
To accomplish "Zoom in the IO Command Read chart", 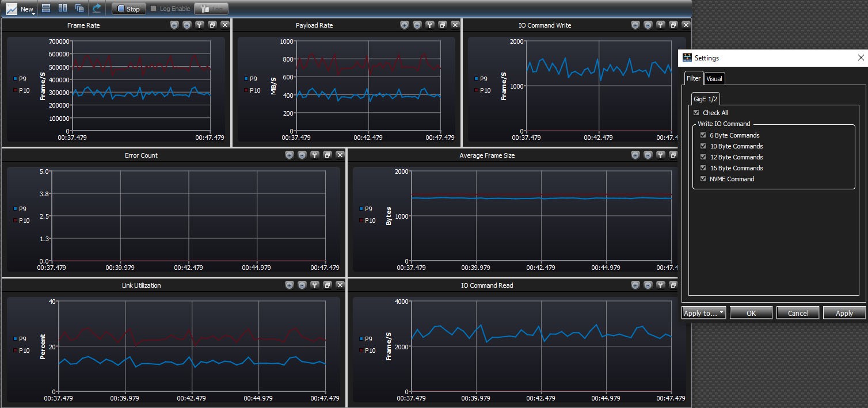I will click(635, 285).
